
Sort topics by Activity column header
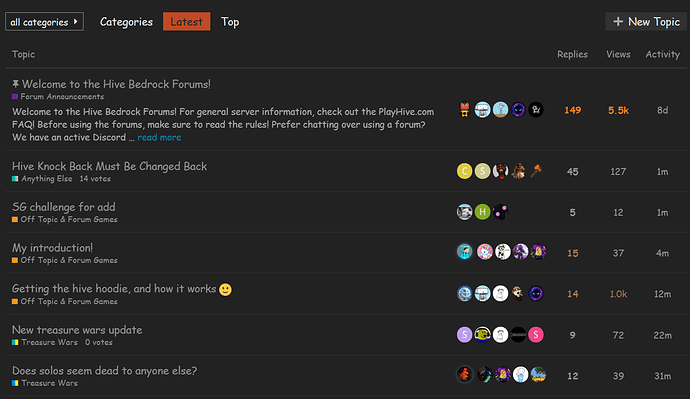[663, 54]
